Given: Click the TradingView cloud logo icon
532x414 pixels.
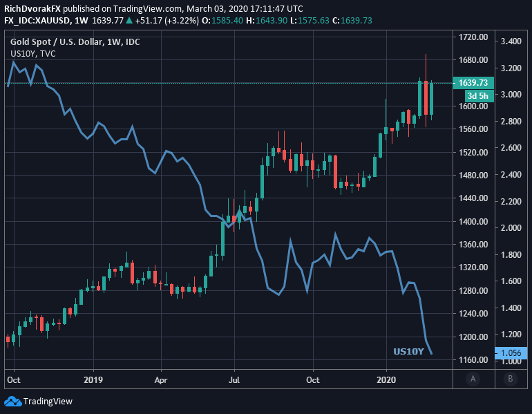Looking at the screenshot, I should (x=13, y=402).
